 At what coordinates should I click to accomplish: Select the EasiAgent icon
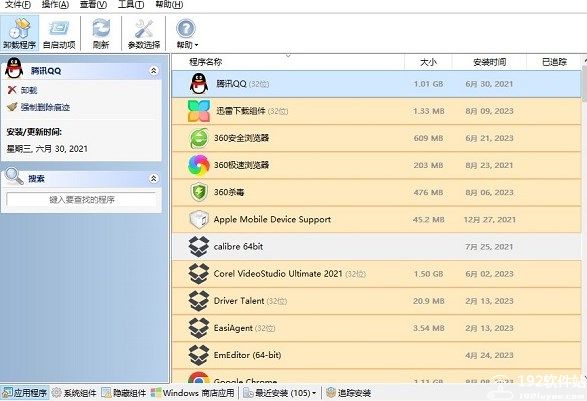coord(199,328)
